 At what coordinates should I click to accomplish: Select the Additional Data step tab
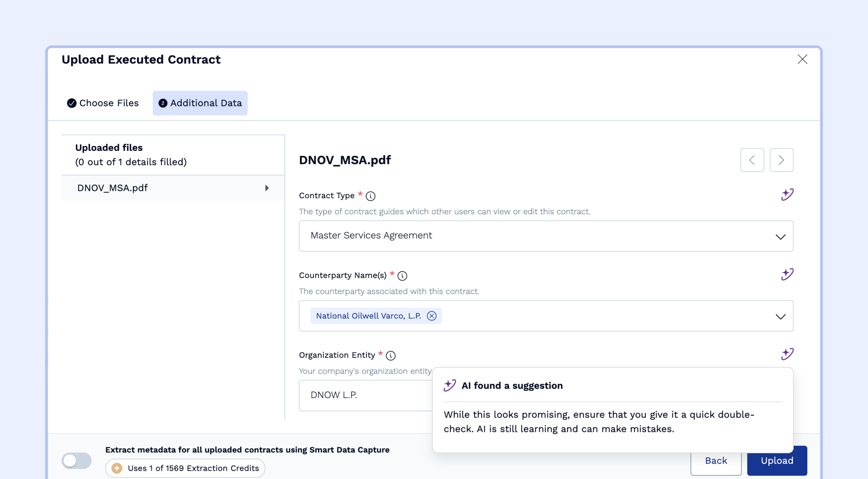200,103
